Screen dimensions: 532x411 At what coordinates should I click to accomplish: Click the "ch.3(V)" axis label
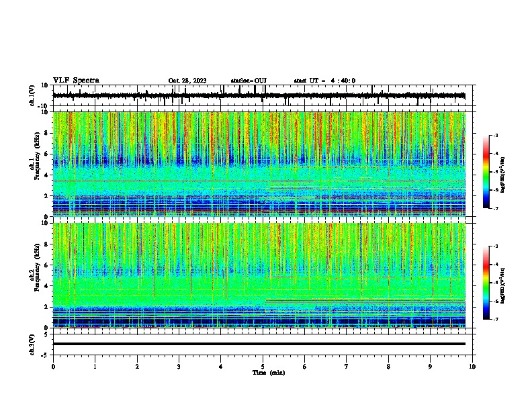pyautogui.click(x=32, y=345)
